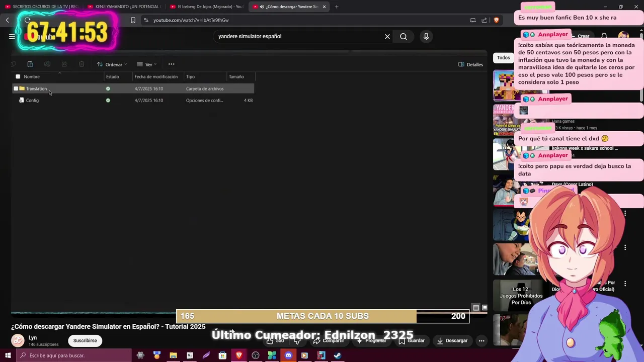644x362 pixels.
Task: Run the YouTube search magnifier button
Action: coord(404,36)
